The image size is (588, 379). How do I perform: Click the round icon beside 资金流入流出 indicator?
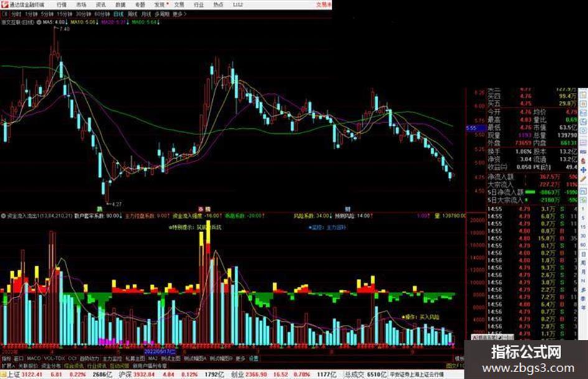[4, 216]
